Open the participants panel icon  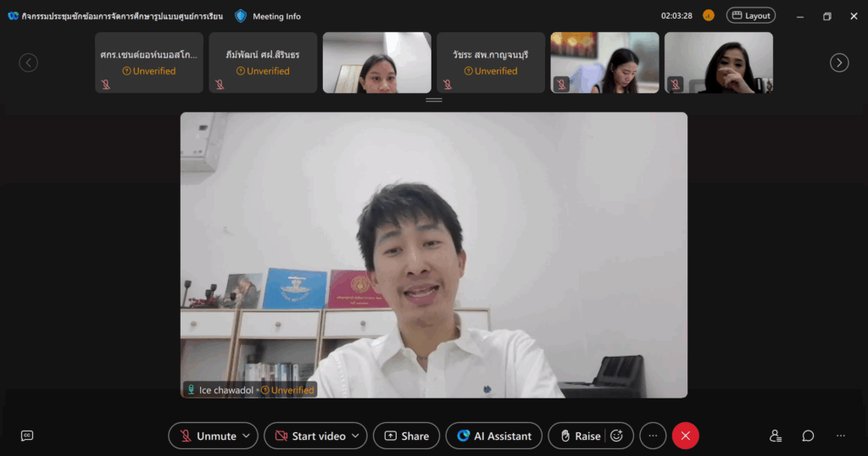776,436
